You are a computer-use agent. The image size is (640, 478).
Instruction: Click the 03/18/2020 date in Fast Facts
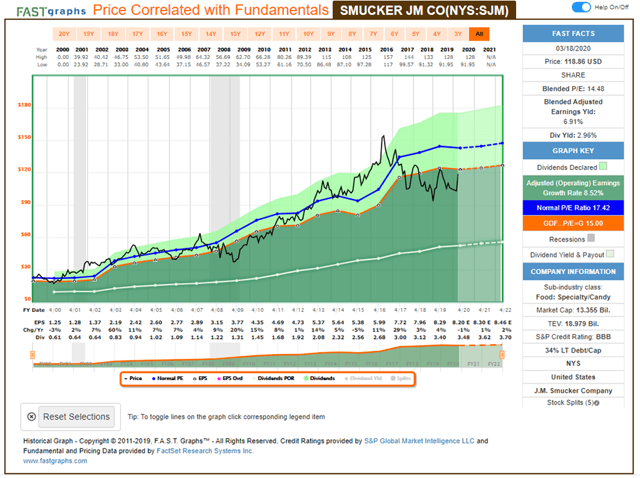(575, 49)
